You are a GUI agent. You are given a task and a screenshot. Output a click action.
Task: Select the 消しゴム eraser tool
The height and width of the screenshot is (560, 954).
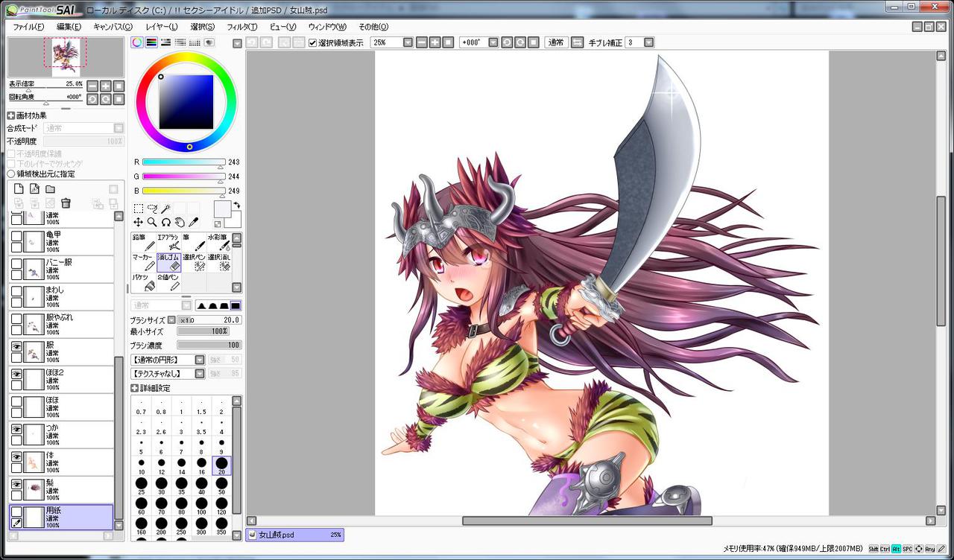(168, 262)
